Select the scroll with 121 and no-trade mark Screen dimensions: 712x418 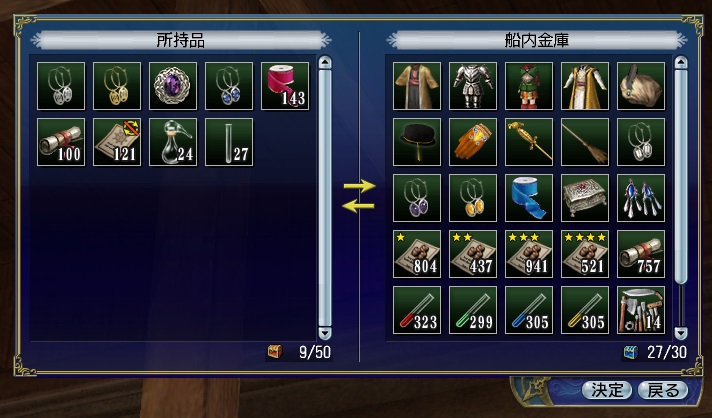117,142
